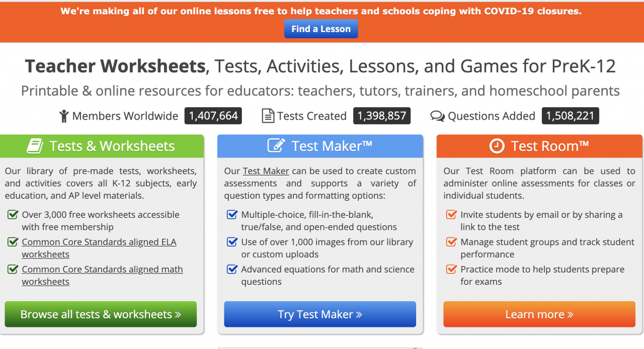Screen dimensions: 644x349
Task: Click the clock icon on Test Room header
Action: click(x=496, y=146)
